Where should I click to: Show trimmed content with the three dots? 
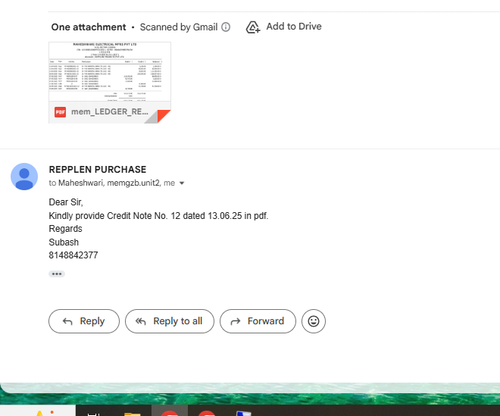point(57,274)
